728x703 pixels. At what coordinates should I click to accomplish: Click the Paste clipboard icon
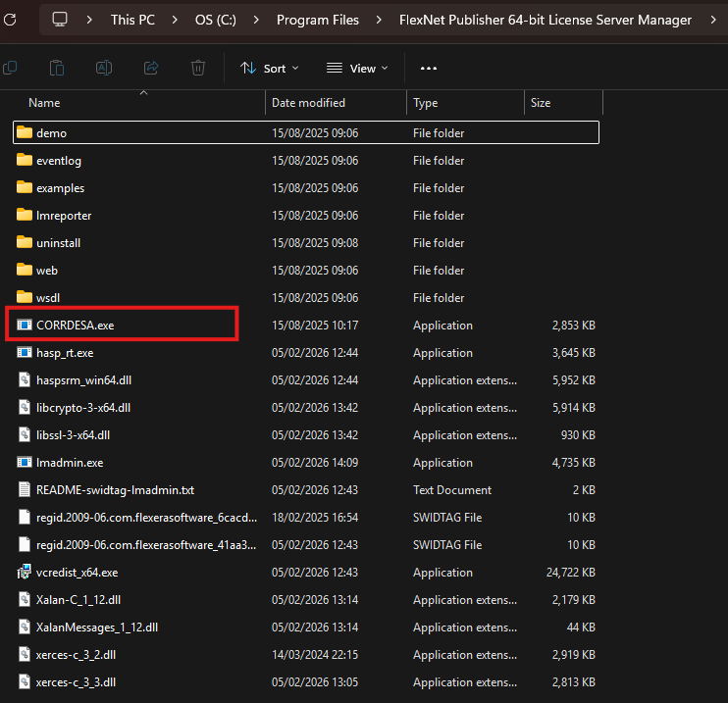(57, 68)
